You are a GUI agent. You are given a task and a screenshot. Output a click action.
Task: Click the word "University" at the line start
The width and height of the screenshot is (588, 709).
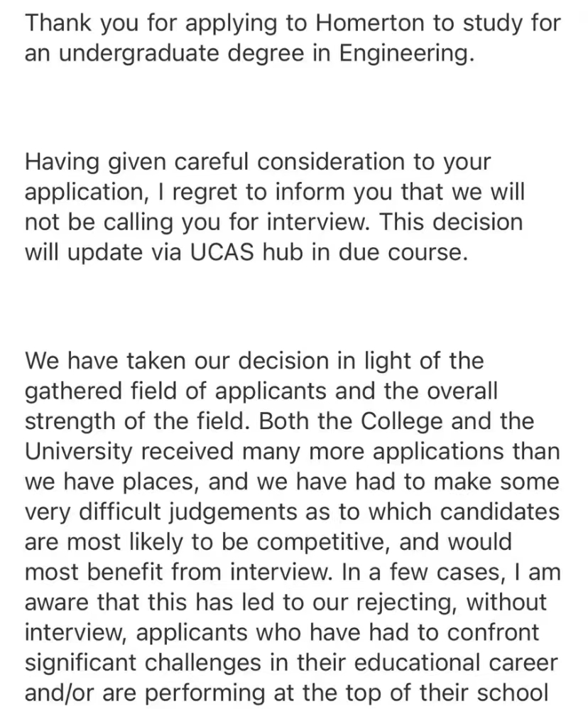[x=79, y=451]
